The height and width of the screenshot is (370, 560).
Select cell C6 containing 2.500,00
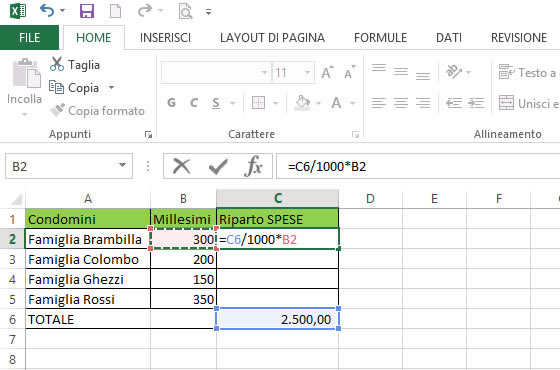pos(278,319)
